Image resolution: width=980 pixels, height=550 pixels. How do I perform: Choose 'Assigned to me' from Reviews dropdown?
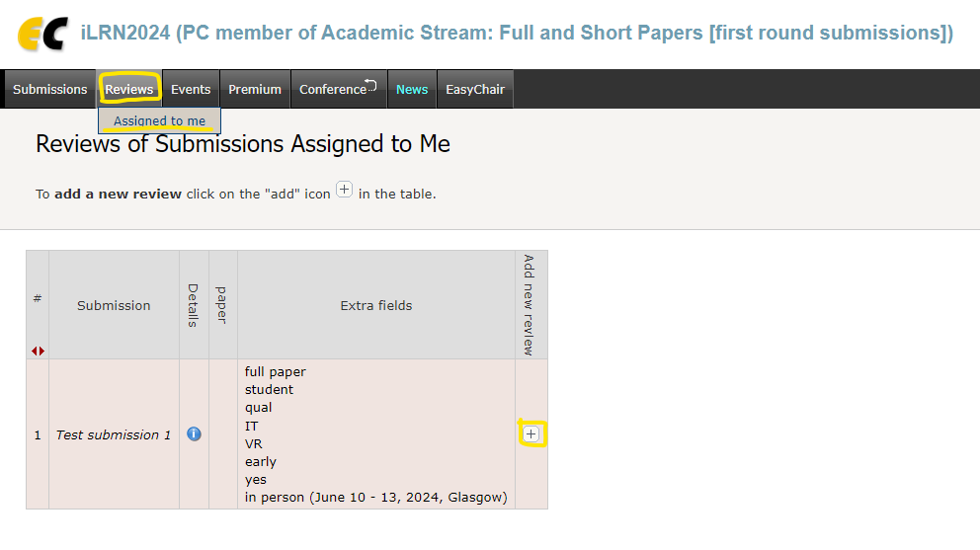point(159,121)
